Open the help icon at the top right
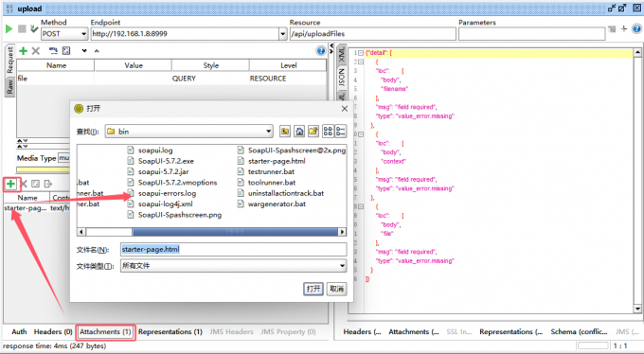 pos(636,28)
